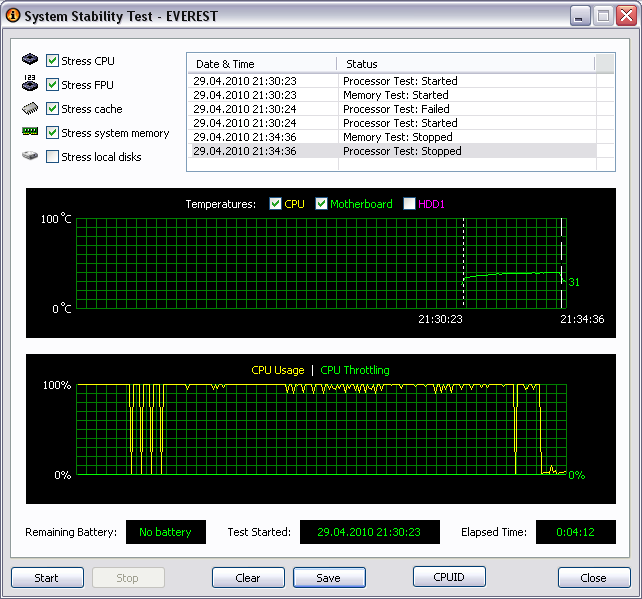Open the CPUID panel
Image resolution: width=642 pixels, height=599 pixels.
449,577
